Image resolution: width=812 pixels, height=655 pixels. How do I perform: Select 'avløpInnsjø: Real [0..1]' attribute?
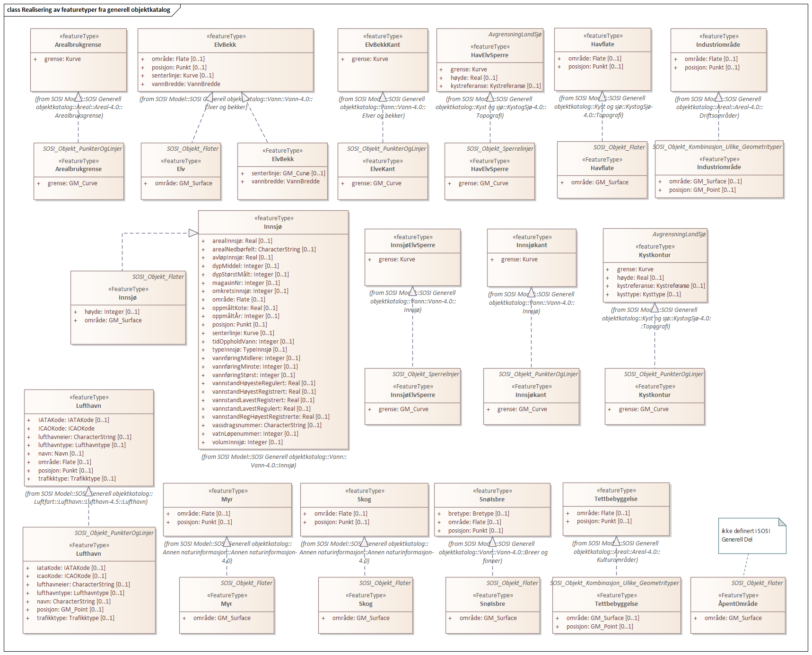point(242,257)
